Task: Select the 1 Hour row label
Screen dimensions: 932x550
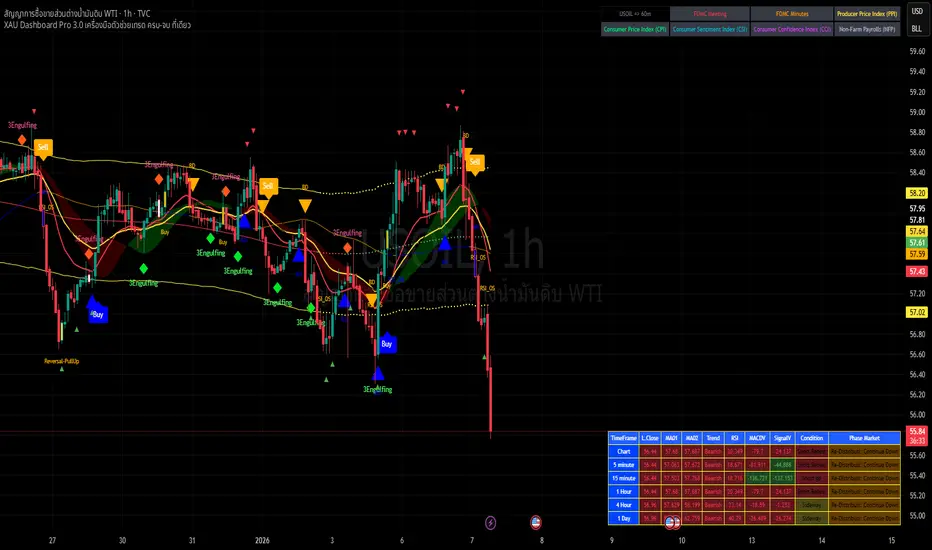Action: 624,492
